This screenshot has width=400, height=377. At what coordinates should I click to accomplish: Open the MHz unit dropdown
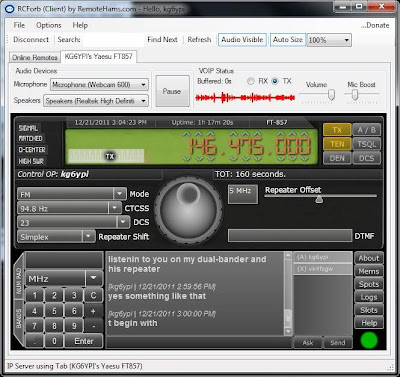[64, 278]
